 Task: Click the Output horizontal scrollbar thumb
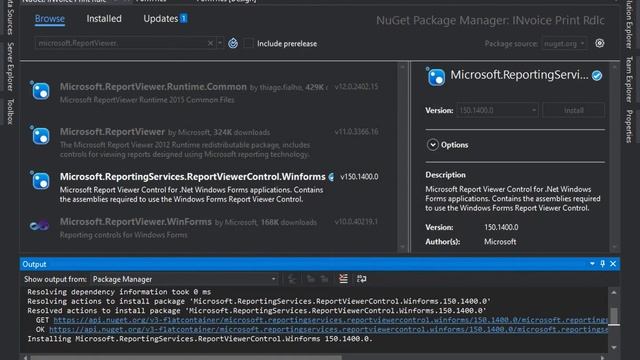[186, 358]
